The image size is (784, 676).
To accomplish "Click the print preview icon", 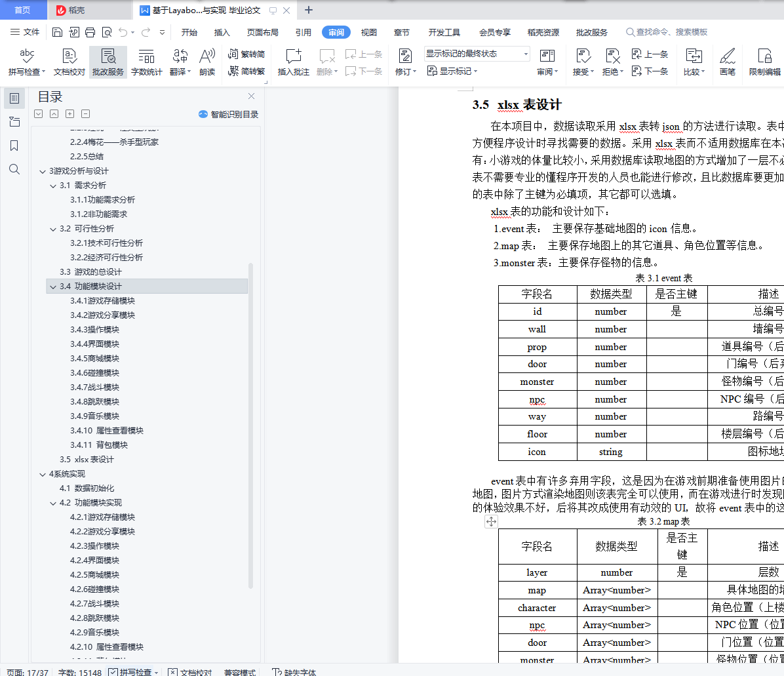I will click(106, 33).
